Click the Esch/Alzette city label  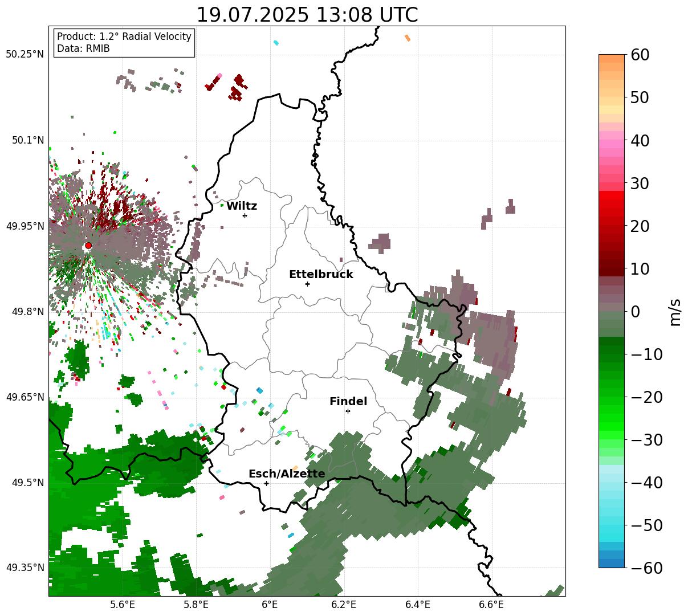tap(287, 474)
